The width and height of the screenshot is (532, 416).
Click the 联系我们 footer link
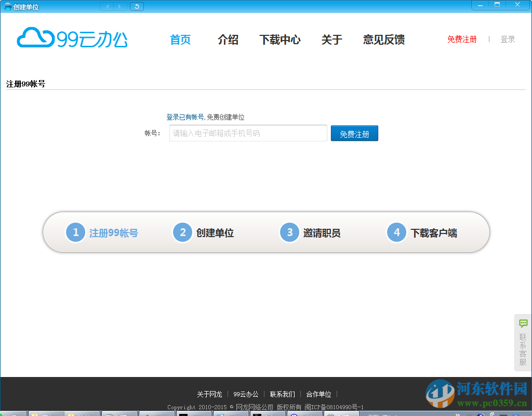pyautogui.click(x=282, y=394)
